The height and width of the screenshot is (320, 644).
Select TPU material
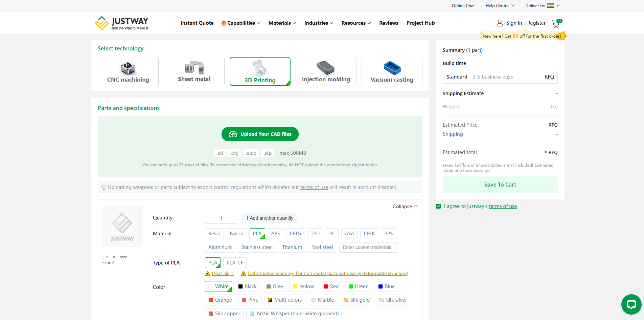315,234
